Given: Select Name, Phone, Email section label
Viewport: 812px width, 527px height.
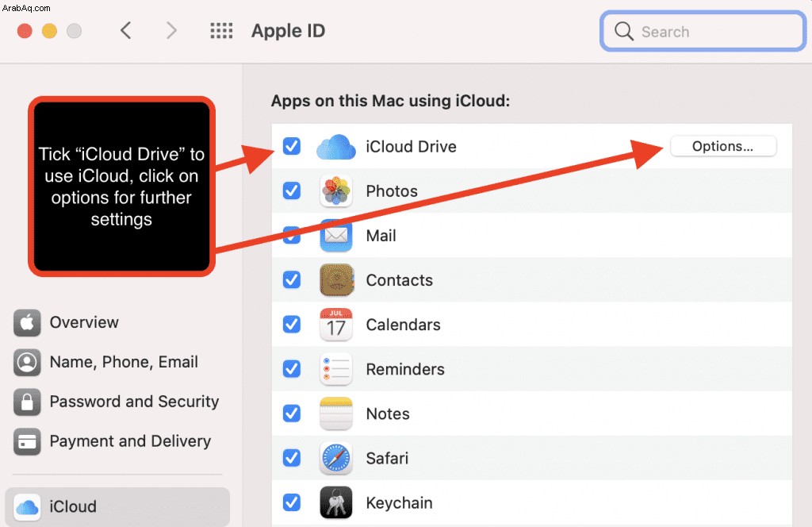Looking at the screenshot, I should coord(124,362).
